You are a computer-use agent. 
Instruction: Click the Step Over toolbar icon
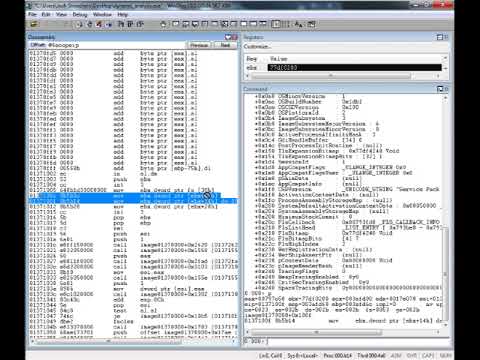point(130,24)
